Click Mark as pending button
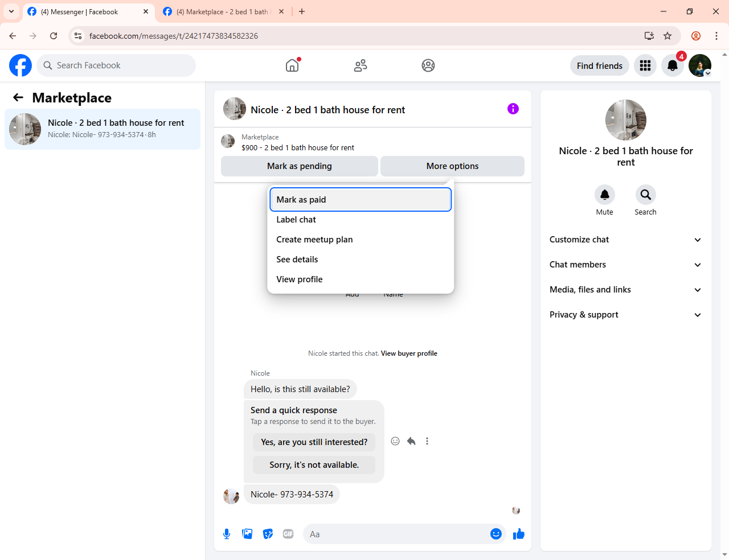 coord(300,166)
